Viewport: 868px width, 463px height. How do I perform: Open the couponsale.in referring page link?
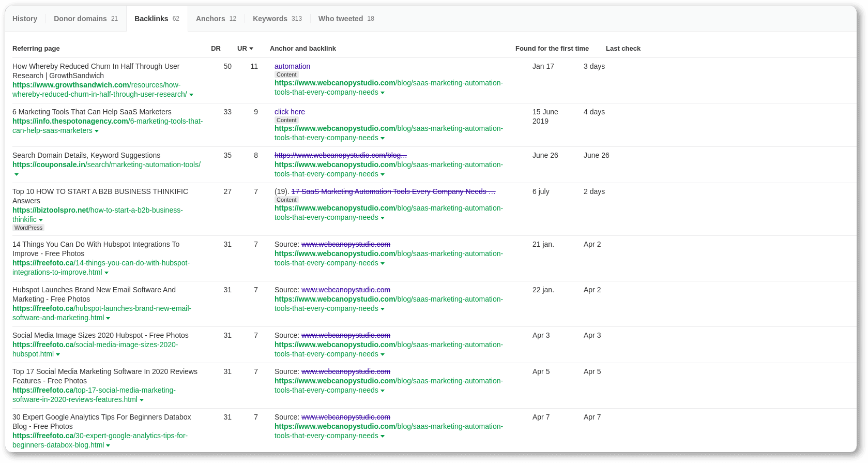pyautogui.click(x=106, y=165)
